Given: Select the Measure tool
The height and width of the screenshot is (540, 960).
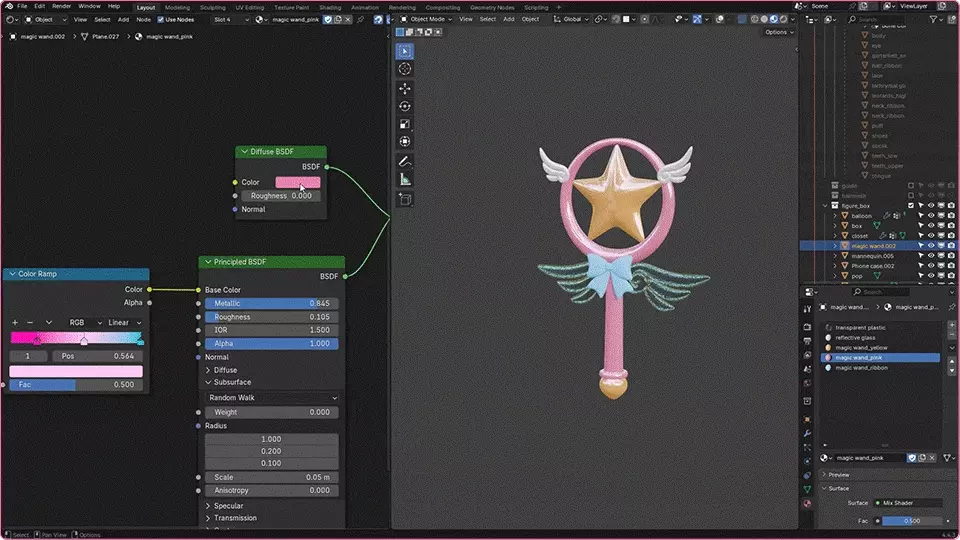Looking at the screenshot, I should point(405,179).
